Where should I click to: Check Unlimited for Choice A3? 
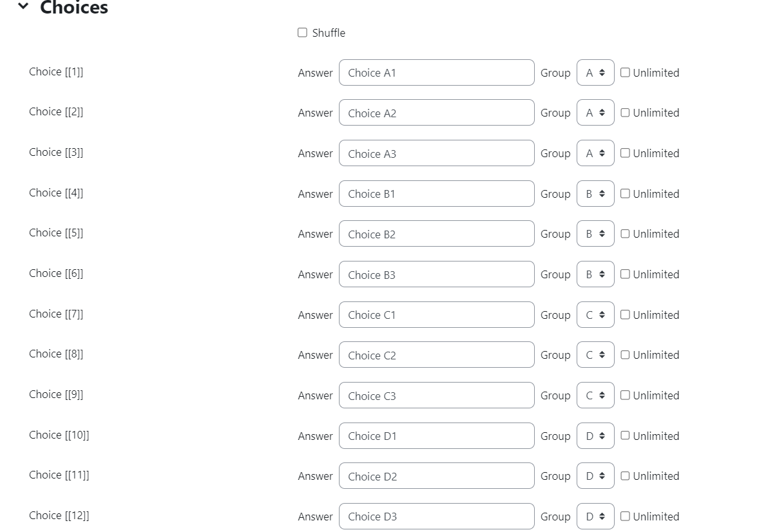[x=625, y=153]
